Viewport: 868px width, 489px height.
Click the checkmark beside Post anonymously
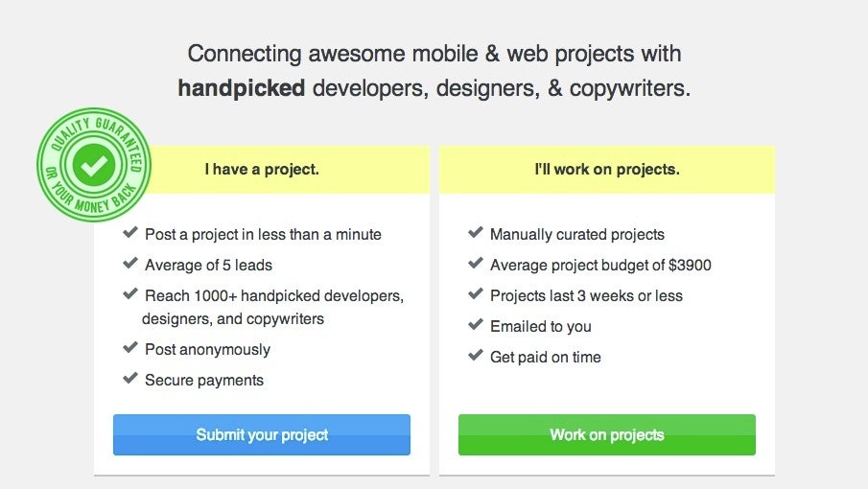(x=130, y=347)
